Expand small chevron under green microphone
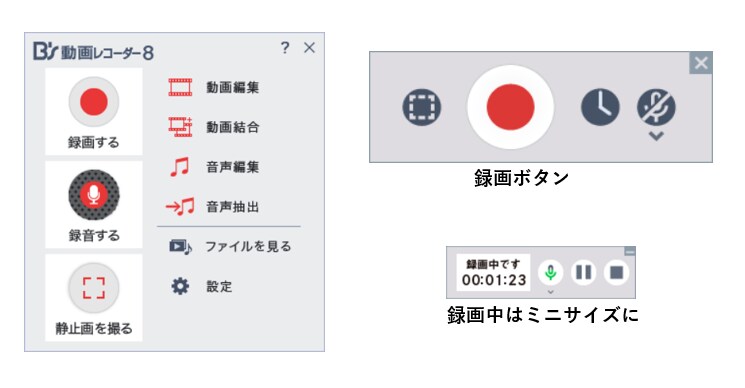745x388 pixels. point(550,292)
